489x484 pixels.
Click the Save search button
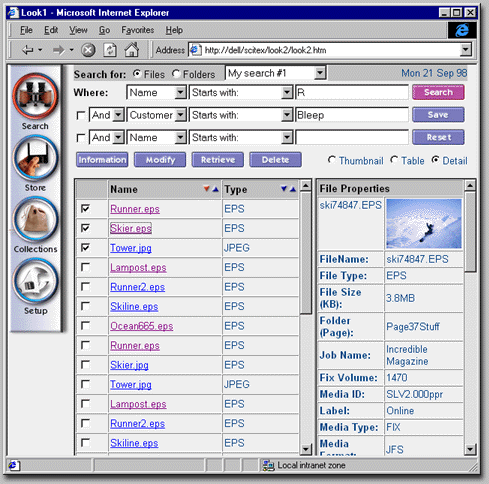(438, 115)
